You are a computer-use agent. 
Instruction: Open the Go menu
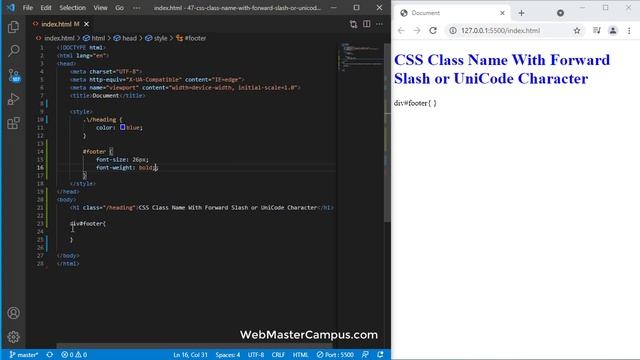[x=119, y=8]
